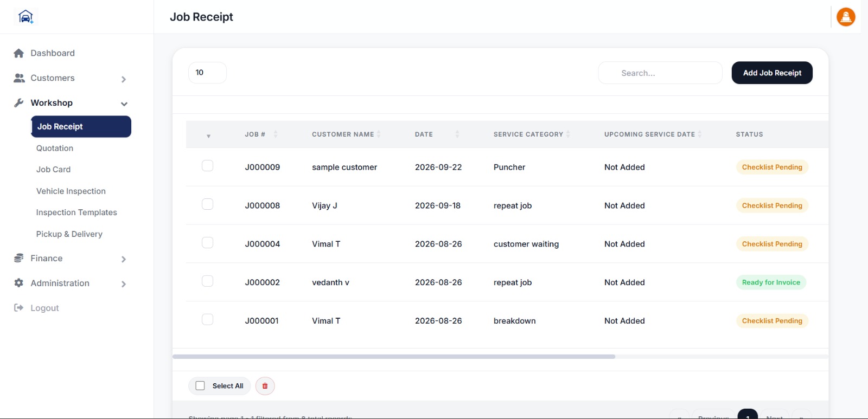Tick checkbox for job J000001
Image resolution: width=868 pixels, height=419 pixels.
click(x=207, y=320)
